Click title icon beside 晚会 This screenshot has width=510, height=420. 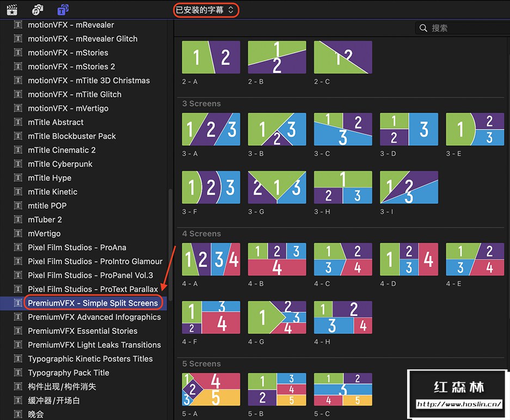click(x=18, y=414)
